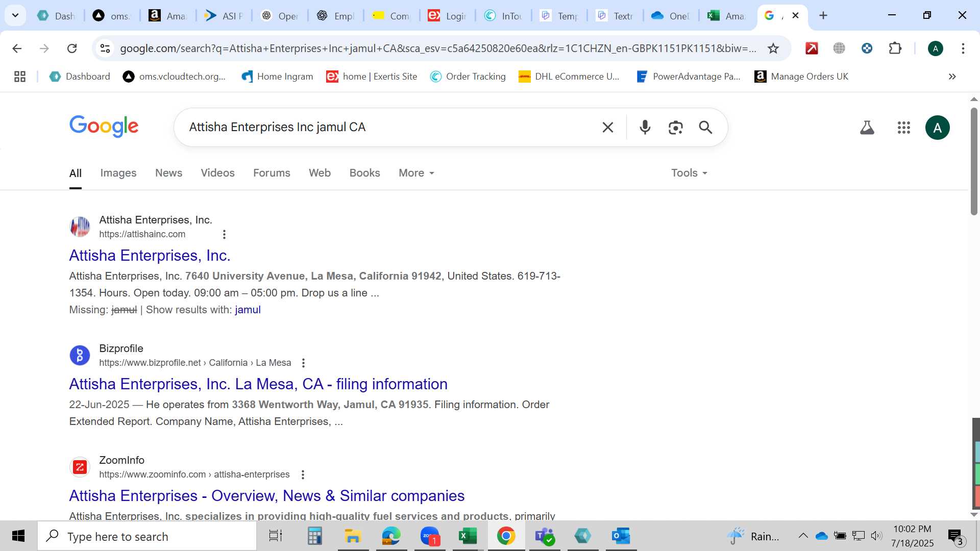The width and height of the screenshot is (980, 551).
Task: Open the DHL eCommerce bookmark
Action: pyautogui.click(x=569, y=77)
